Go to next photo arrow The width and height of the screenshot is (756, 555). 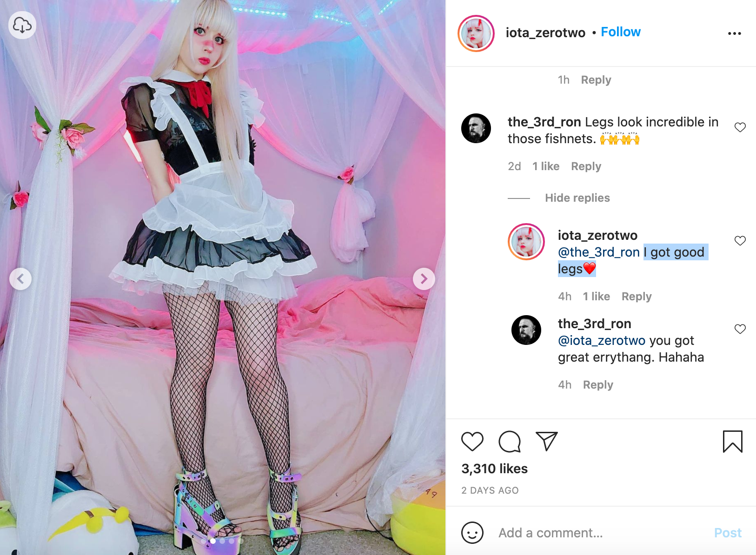(424, 279)
